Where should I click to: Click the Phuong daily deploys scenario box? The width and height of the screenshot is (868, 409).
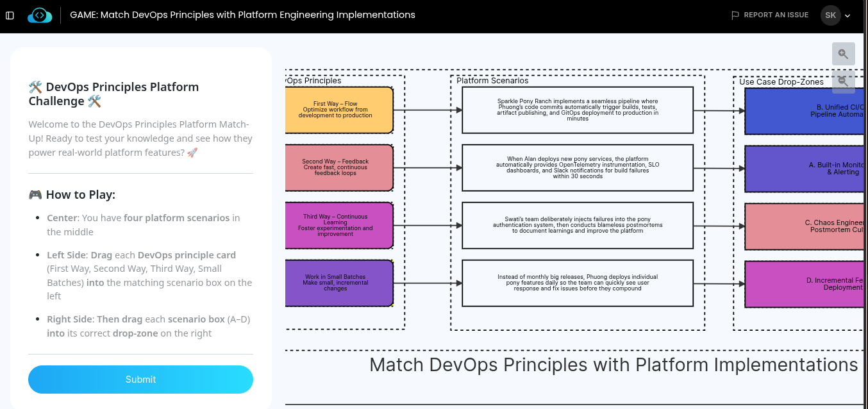578,283
